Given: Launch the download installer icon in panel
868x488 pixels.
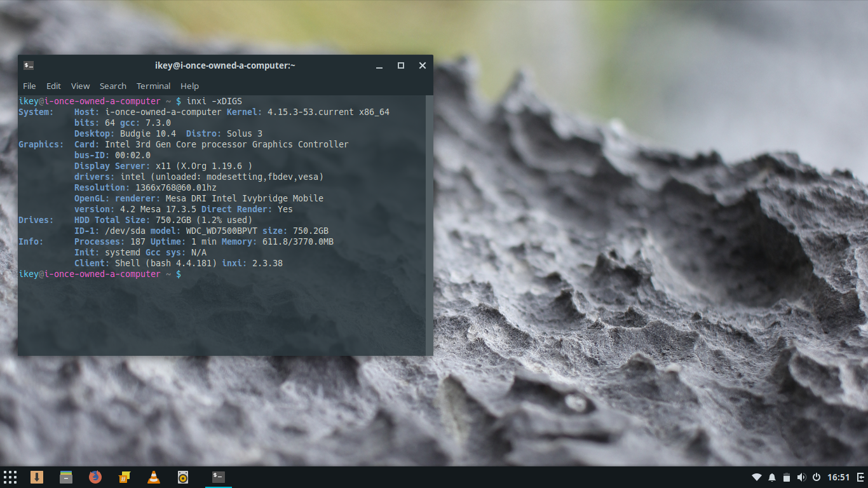Looking at the screenshot, I should pyautogui.click(x=37, y=477).
